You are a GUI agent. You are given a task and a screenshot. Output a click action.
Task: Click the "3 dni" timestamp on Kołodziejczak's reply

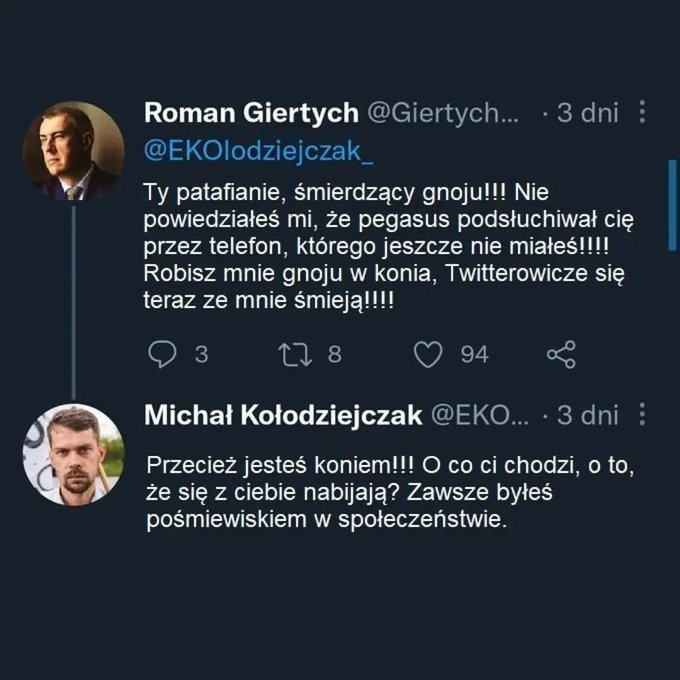(x=588, y=415)
